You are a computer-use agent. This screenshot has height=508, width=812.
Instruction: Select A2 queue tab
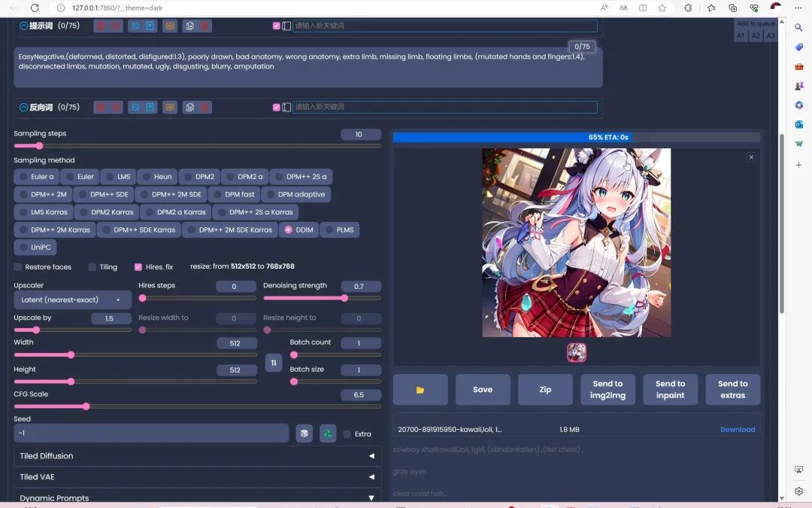click(756, 36)
